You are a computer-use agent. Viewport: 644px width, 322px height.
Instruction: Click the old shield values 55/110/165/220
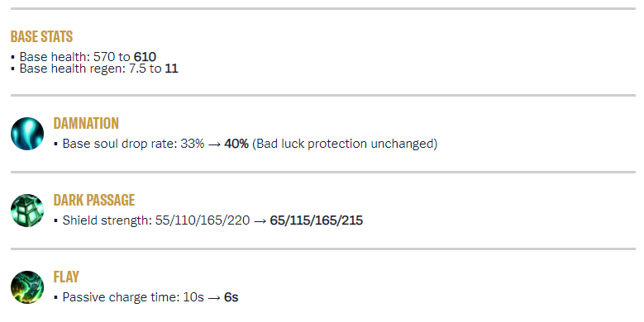(x=203, y=220)
